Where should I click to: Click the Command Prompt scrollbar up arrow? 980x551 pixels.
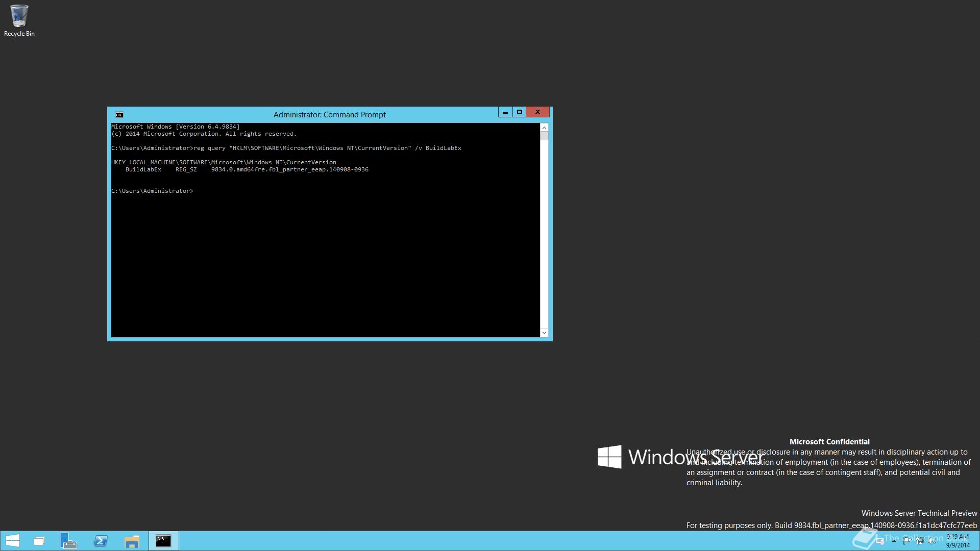point(544,128)
